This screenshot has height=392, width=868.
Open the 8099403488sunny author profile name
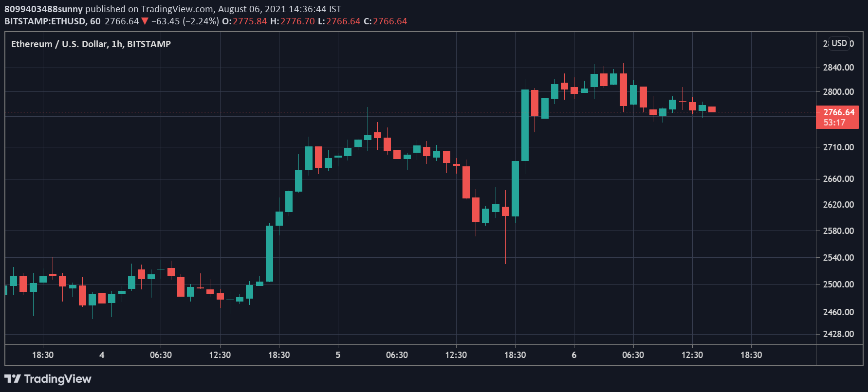click(43, 9)
